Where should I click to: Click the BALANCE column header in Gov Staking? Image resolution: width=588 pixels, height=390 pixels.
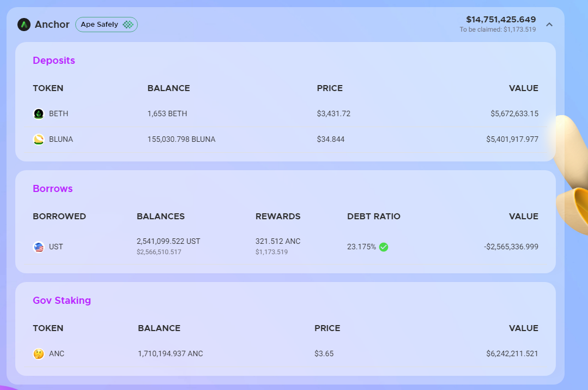[x=159, y=328]
